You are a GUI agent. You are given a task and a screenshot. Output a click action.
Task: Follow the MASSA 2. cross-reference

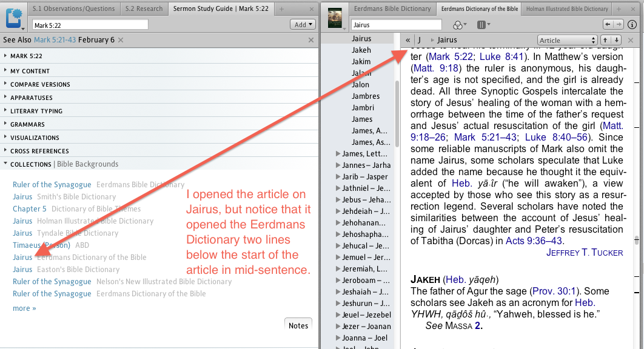pos(464,325)
